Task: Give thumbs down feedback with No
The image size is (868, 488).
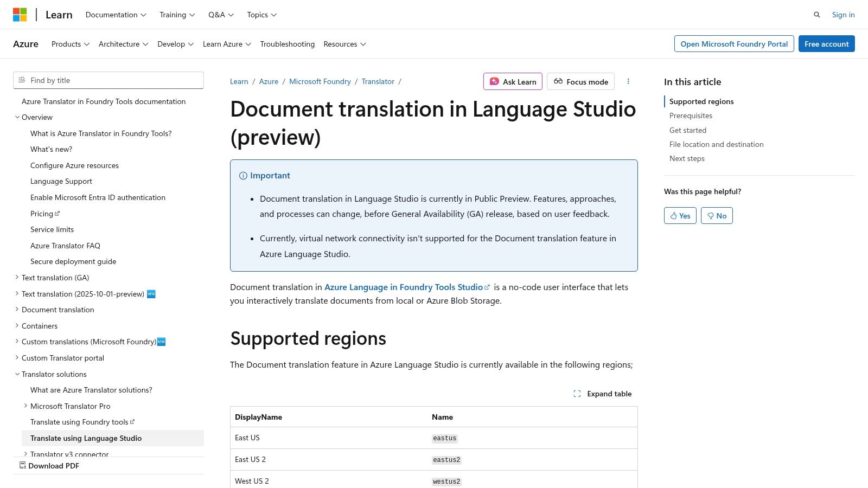Action: [x=717, y=215]
